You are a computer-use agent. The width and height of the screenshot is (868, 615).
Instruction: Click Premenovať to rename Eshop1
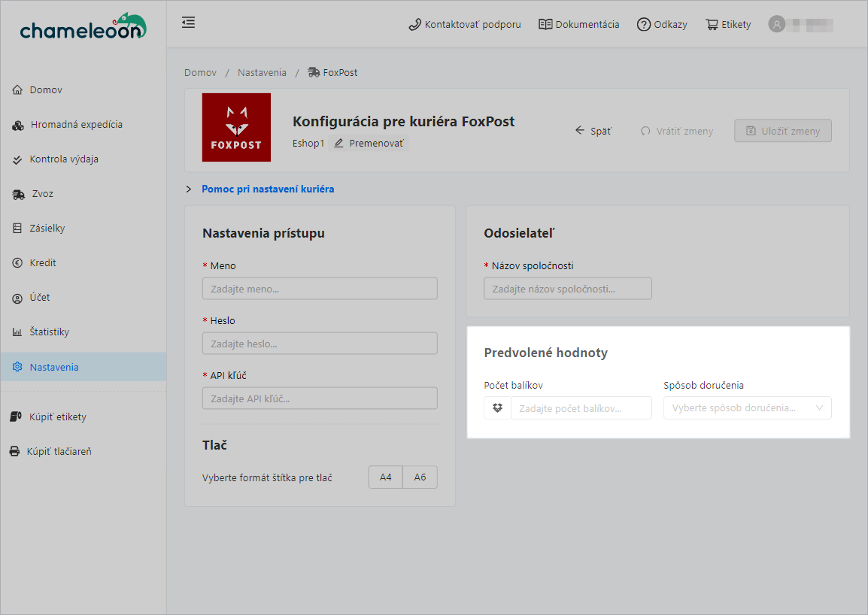pyautogui.click(x=369, y=143)
